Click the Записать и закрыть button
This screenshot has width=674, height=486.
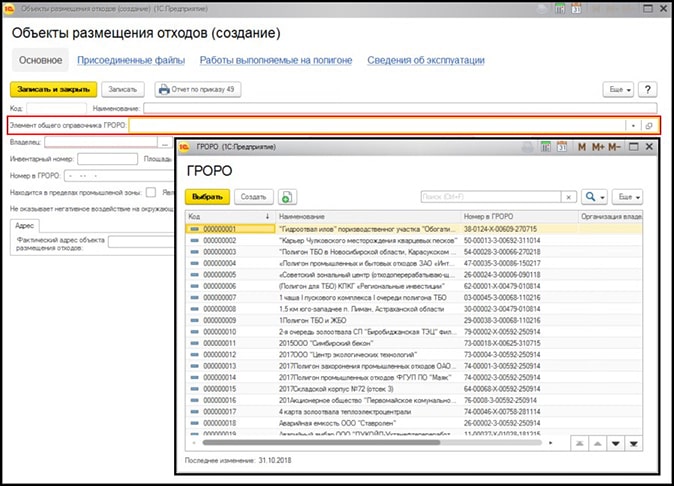(x=53, y=89)
